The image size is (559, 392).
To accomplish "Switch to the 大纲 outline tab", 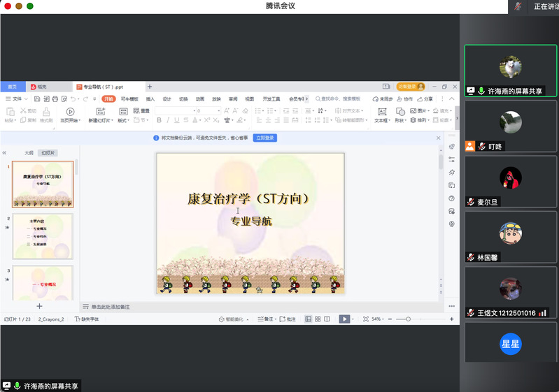I will [29, 152].
